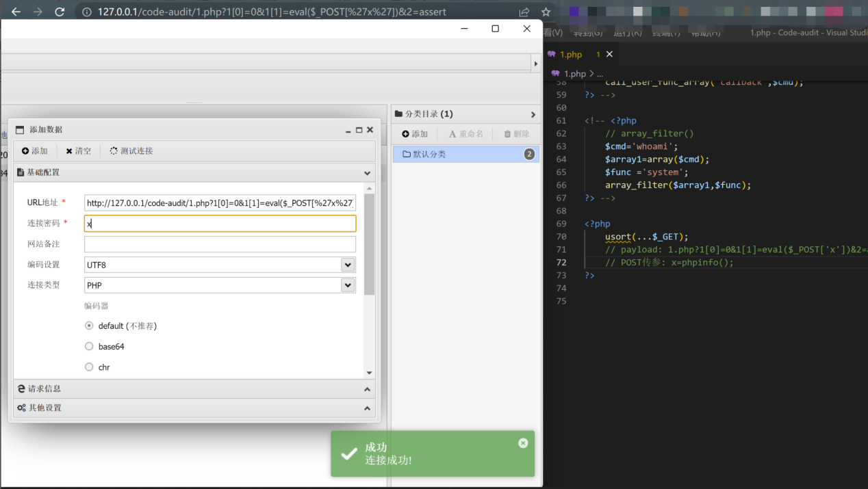Click $cmd='whoami'; code line
This screenshot has height=489, width=868.
coord(641,146)
